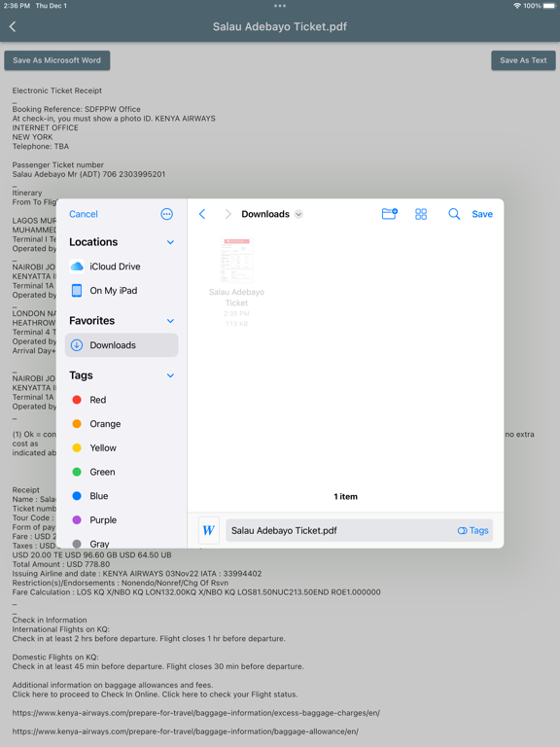Collapse the Locations section
This screenshot has height=747, width=560.
(170, 242)
